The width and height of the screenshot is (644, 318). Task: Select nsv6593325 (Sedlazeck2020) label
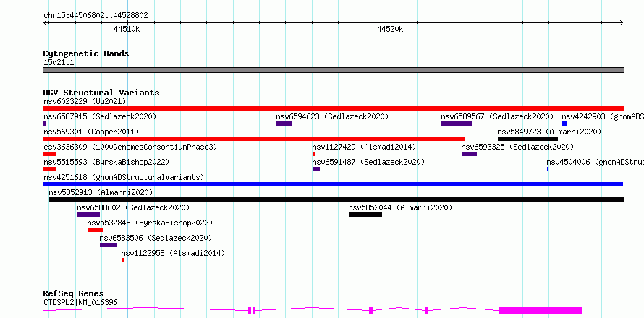point(517,147)
